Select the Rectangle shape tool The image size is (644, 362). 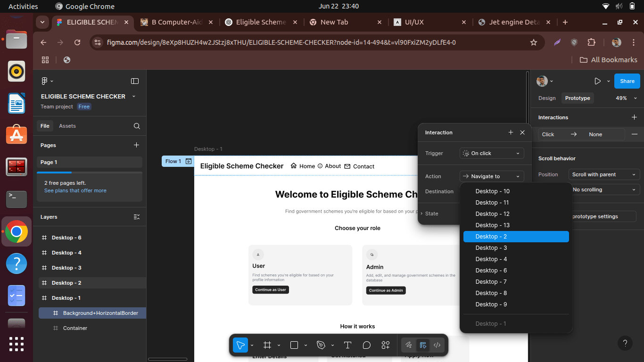click(294, 345)
